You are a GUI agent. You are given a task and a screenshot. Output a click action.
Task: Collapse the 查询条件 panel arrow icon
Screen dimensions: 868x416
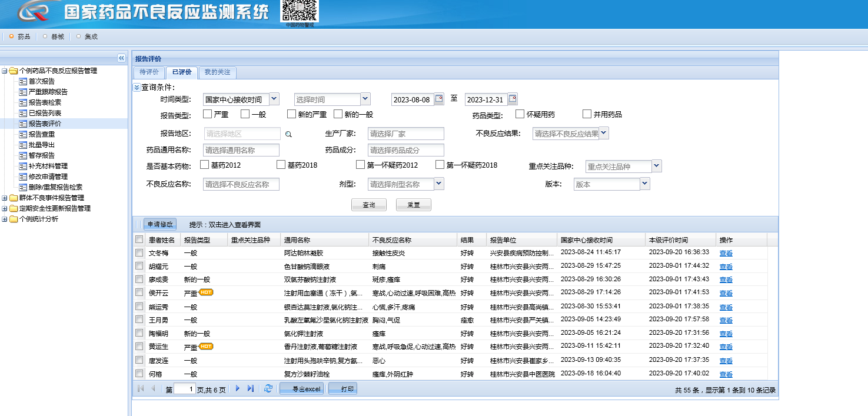(137, 87)
